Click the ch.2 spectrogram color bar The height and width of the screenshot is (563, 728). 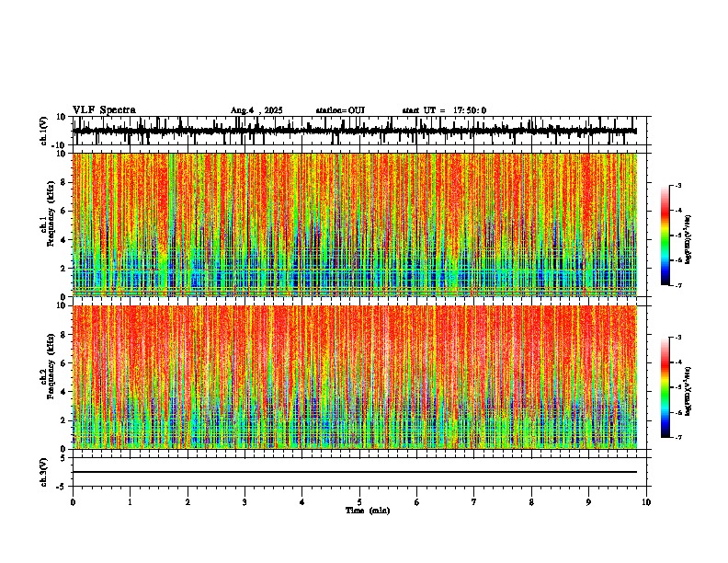(665, 387)
